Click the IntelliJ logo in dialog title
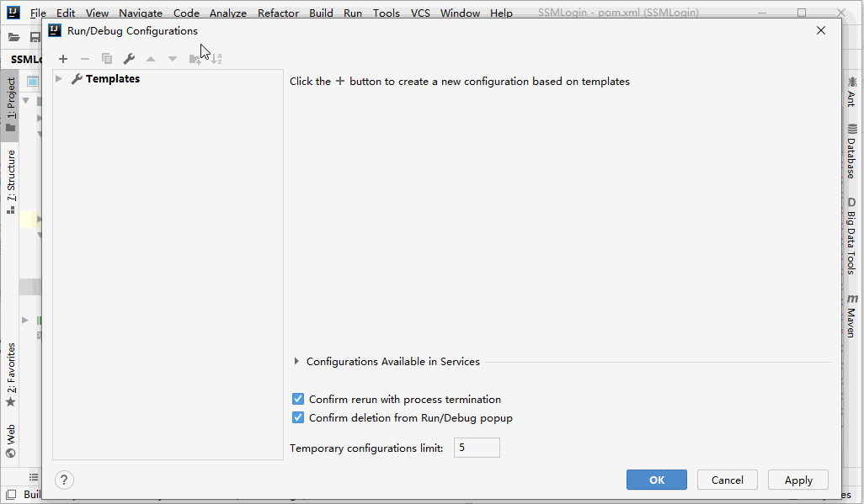This screenshot has height=504, width=864. [x=55, y=30]
